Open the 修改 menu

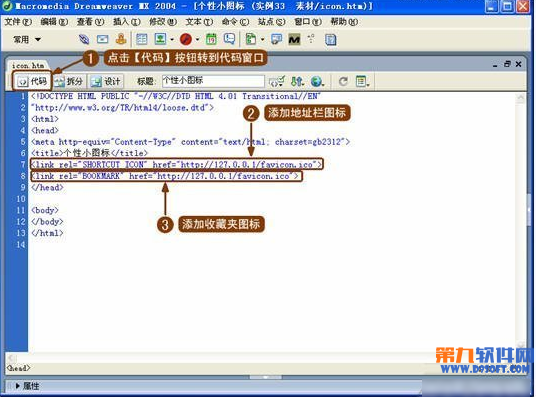(163, 22)
